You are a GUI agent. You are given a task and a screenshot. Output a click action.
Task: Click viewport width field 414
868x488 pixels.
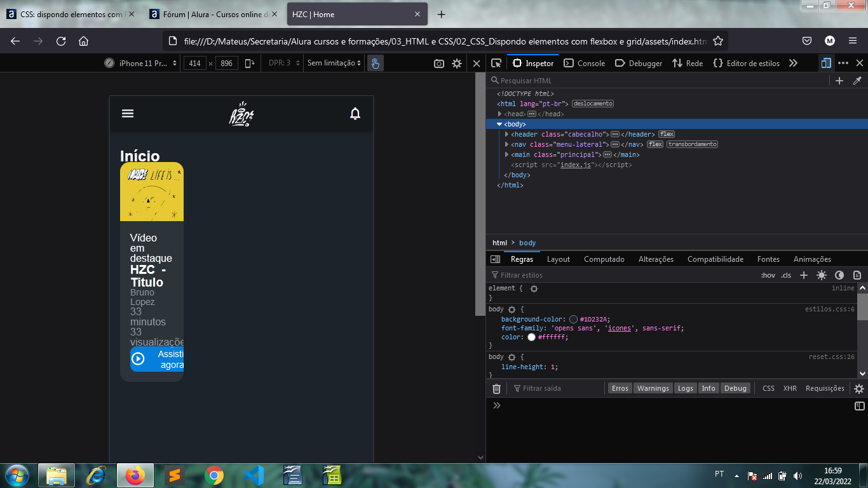pyautogui.click(x=195, y=63)
